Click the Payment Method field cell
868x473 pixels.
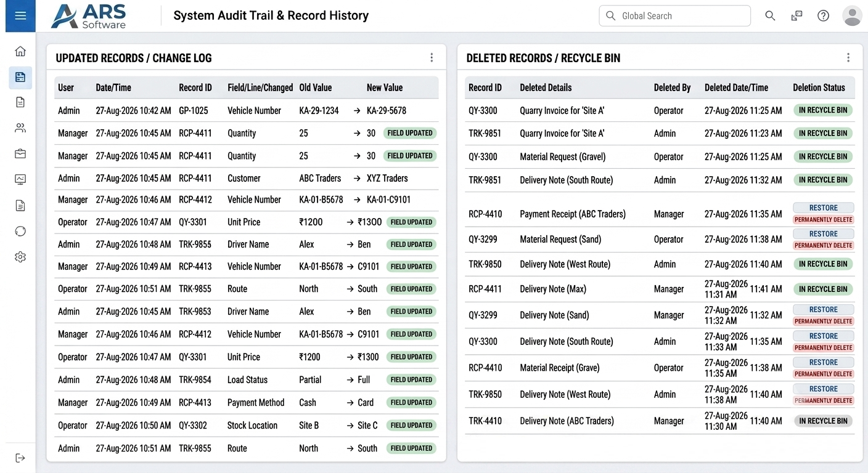click(256, 403)
